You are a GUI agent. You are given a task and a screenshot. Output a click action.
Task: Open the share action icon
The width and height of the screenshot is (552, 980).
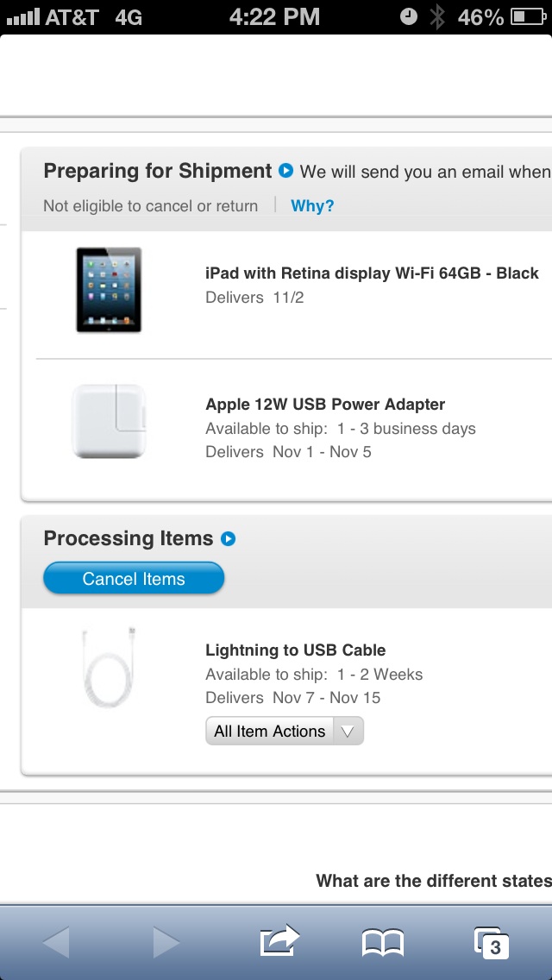click(279, 940)
